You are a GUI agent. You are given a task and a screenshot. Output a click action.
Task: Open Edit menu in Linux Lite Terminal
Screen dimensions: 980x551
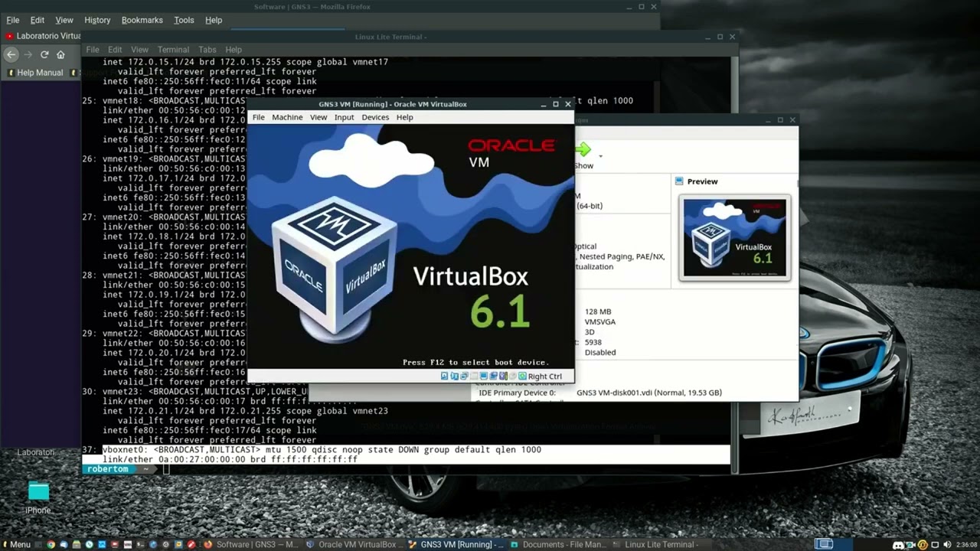[115, 50]
